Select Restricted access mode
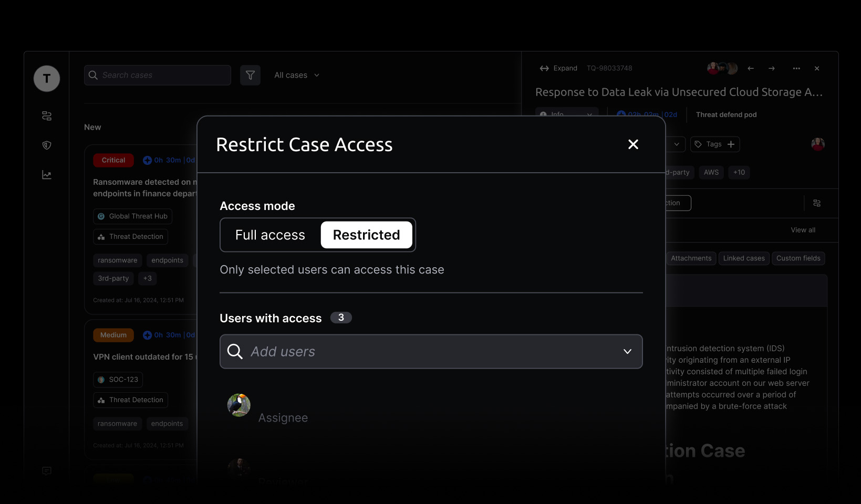This screenshot has width=861, height=504. (x=366, y=235)
